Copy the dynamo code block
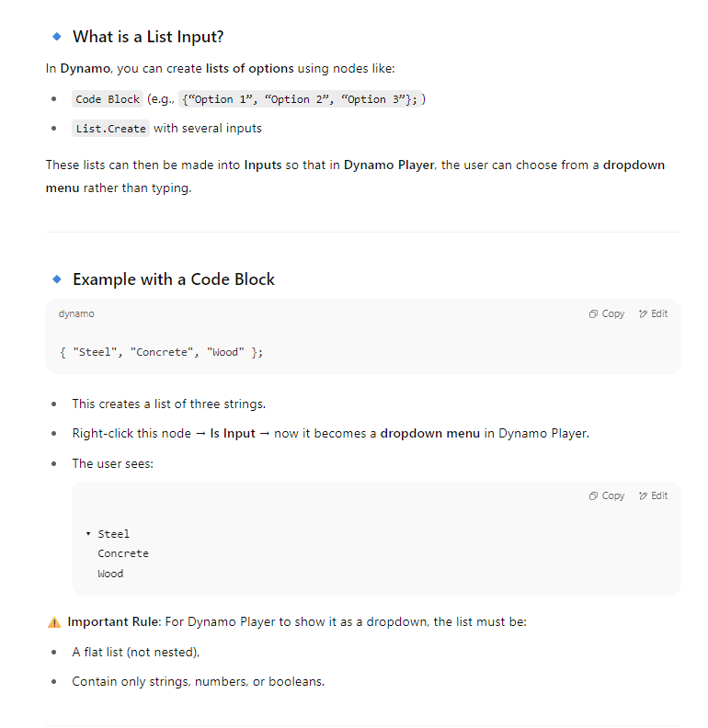708x728 pixels. click(607, 314)
